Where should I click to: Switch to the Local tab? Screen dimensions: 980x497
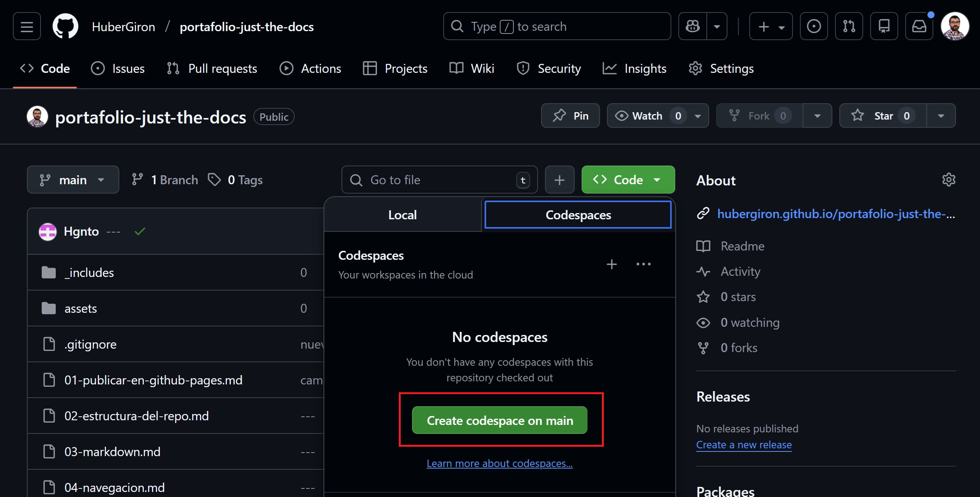click(402, 215)
